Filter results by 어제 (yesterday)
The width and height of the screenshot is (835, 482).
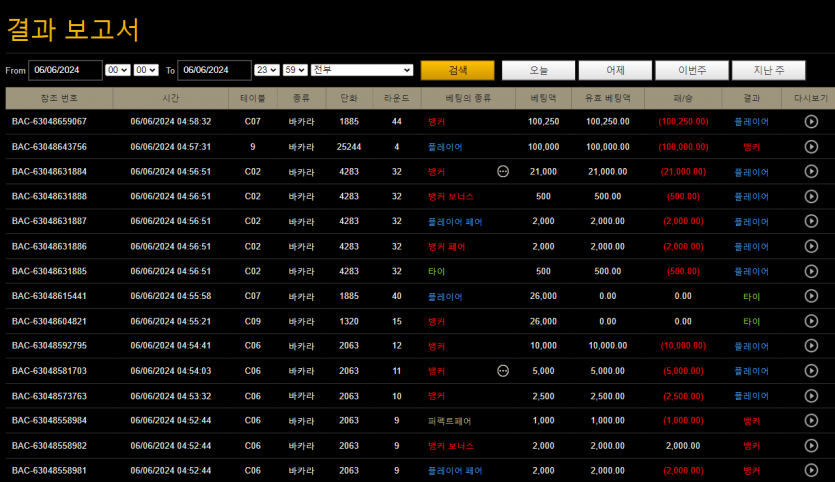coord(615,70)
